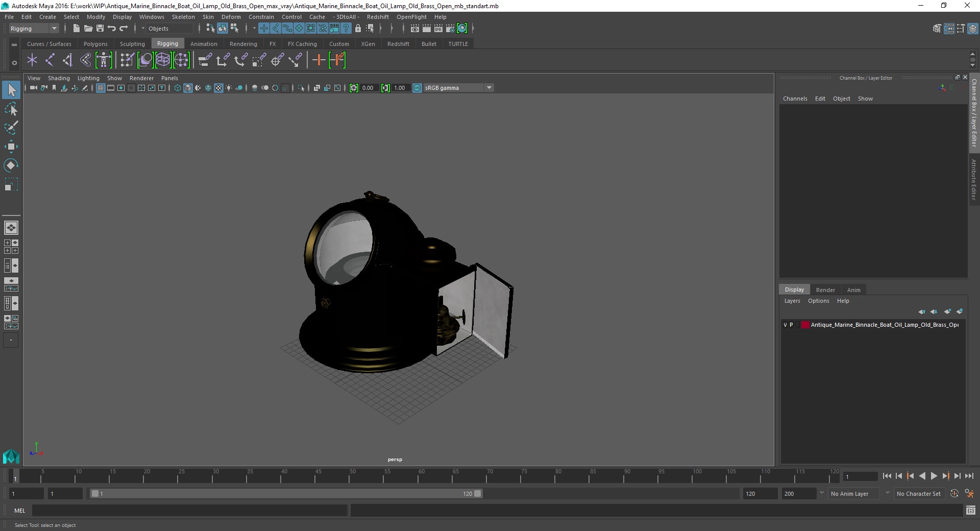This screenshot has width=980, height=531.
Task: Go to start of playback range
Action: click(x=887, y=476)
